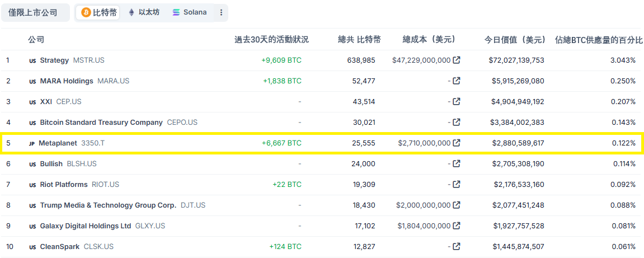Viewport: 644px width, 258px height.
Task: Click the 0.061% supply percentage
Action: click(623, 246)
